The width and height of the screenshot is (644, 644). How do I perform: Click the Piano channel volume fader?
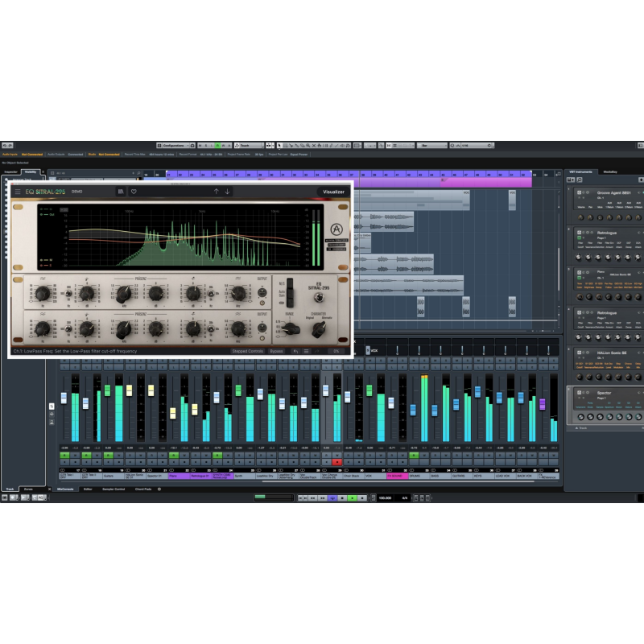172,413
